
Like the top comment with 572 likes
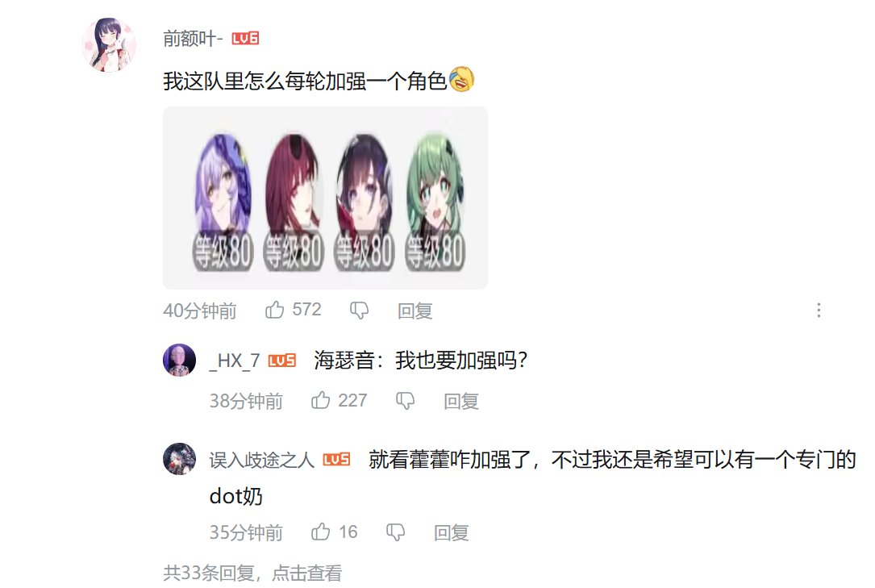click(x=274, y=310)
